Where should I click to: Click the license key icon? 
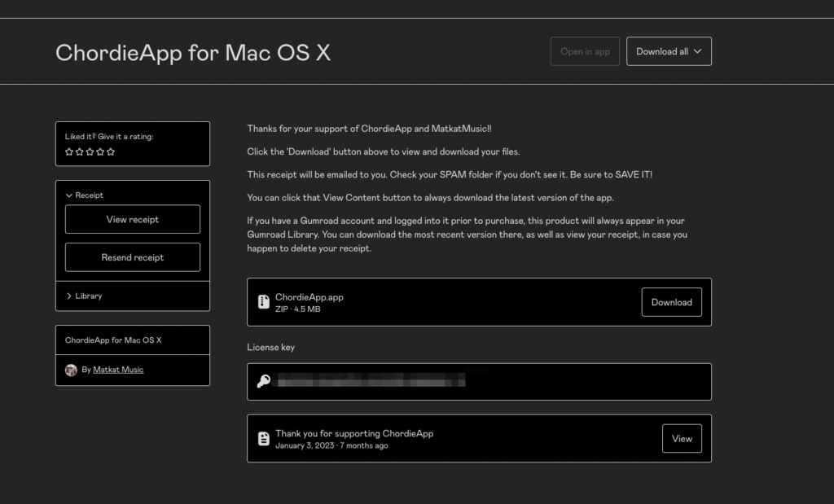(x=263, y=381)
